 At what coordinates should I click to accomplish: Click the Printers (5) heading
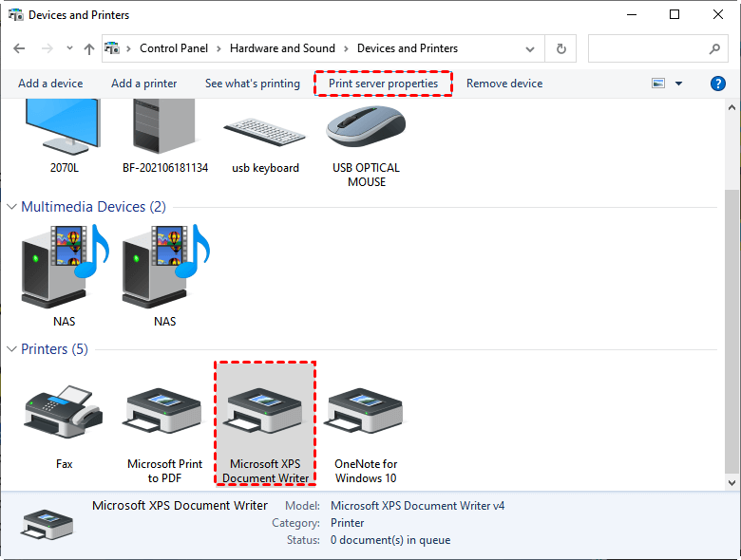[54, 349]
